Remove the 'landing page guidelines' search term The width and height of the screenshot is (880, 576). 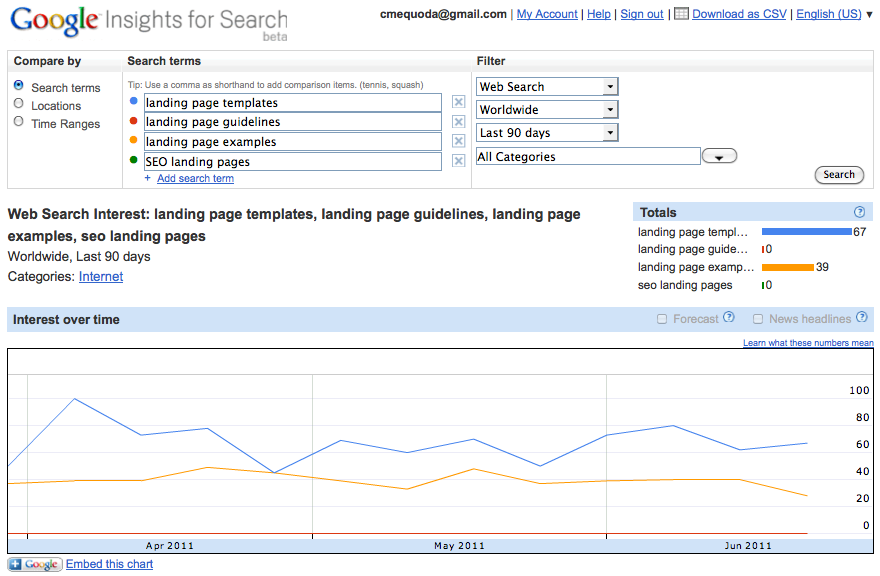[459, 122]
